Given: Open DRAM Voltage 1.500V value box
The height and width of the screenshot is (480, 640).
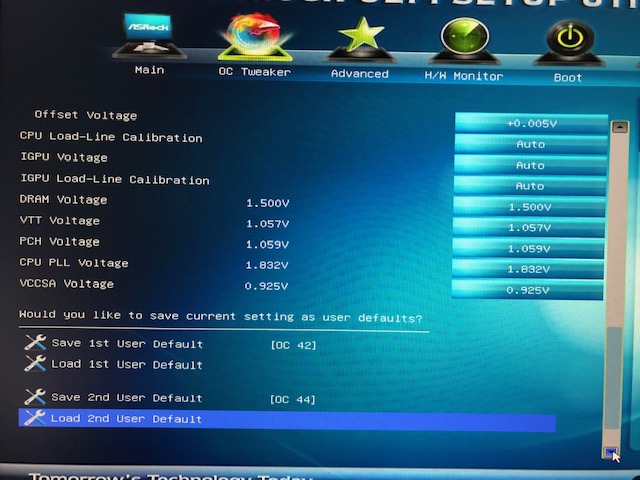Looking at the screenshot, I should tap(529, 207).
